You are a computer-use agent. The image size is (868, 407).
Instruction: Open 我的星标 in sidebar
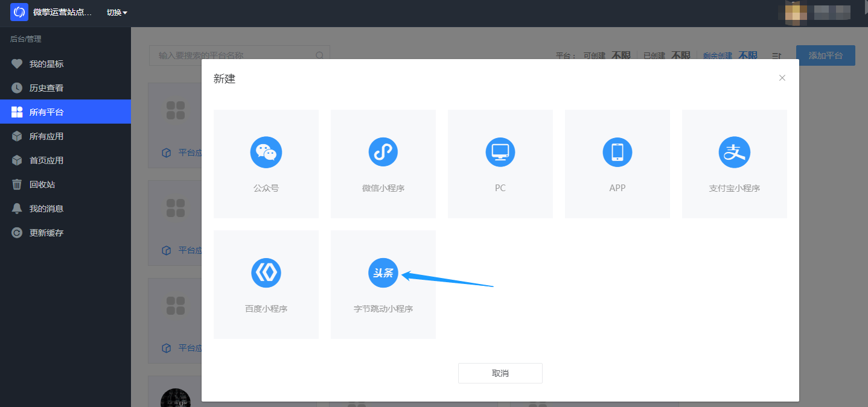click(x=65, y=64)
